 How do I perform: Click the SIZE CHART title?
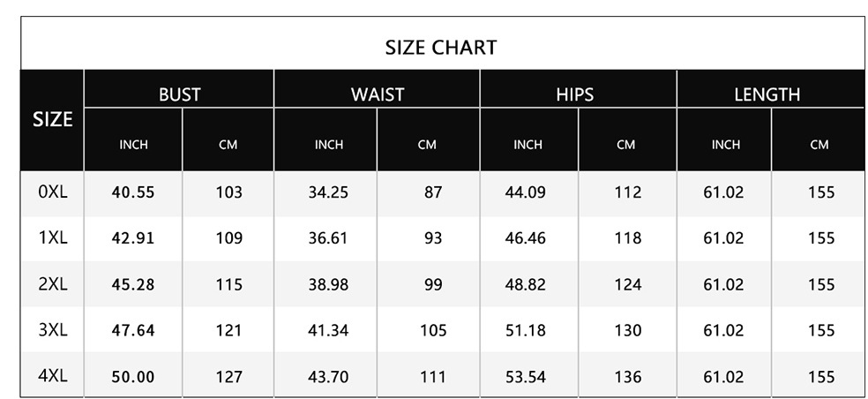click(440, 47)
